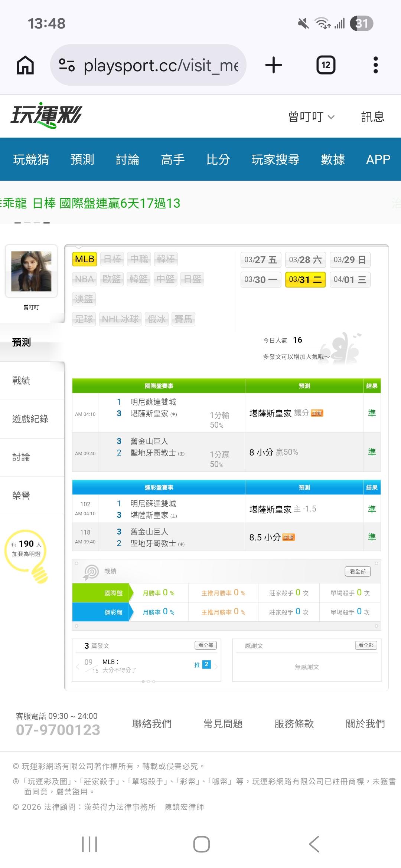This screenshot has width=401, height=868.
Task: Select the MLB league filter
Action: [84, 259]
